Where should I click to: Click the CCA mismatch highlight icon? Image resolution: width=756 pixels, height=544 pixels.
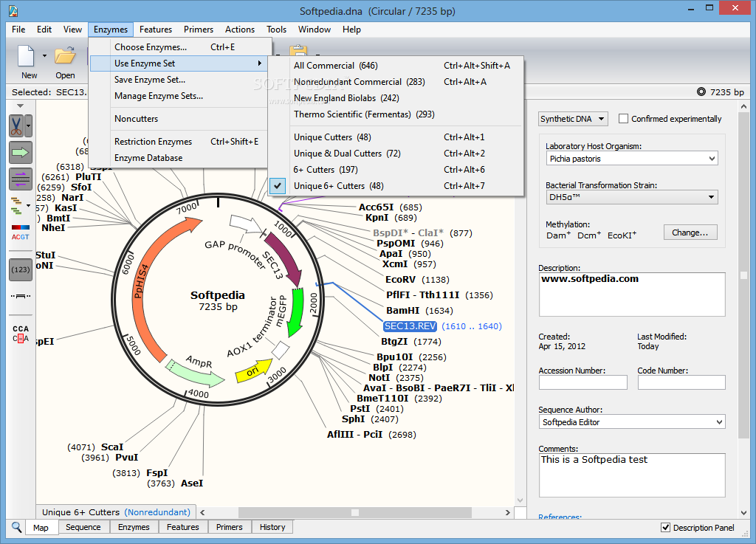(20, 334)
